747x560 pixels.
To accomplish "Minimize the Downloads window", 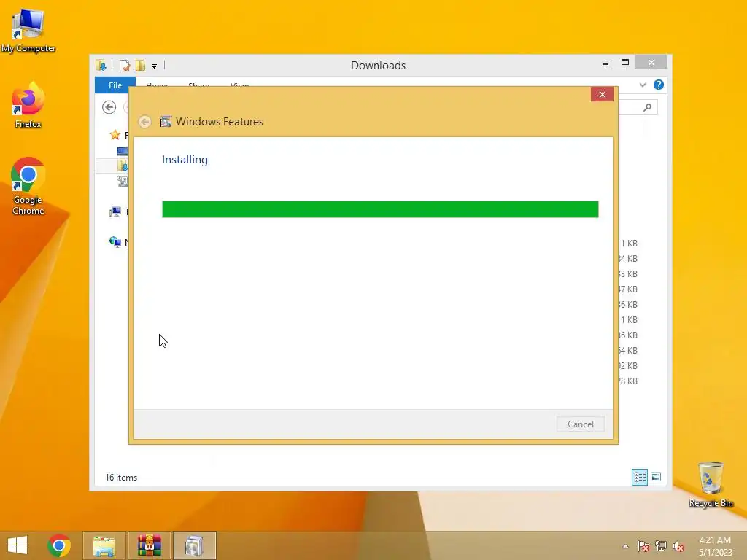I will pos(605,63).
